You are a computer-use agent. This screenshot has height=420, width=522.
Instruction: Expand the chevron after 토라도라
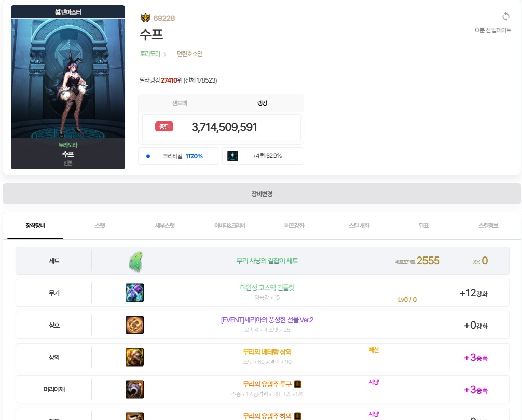pos(165,55)
